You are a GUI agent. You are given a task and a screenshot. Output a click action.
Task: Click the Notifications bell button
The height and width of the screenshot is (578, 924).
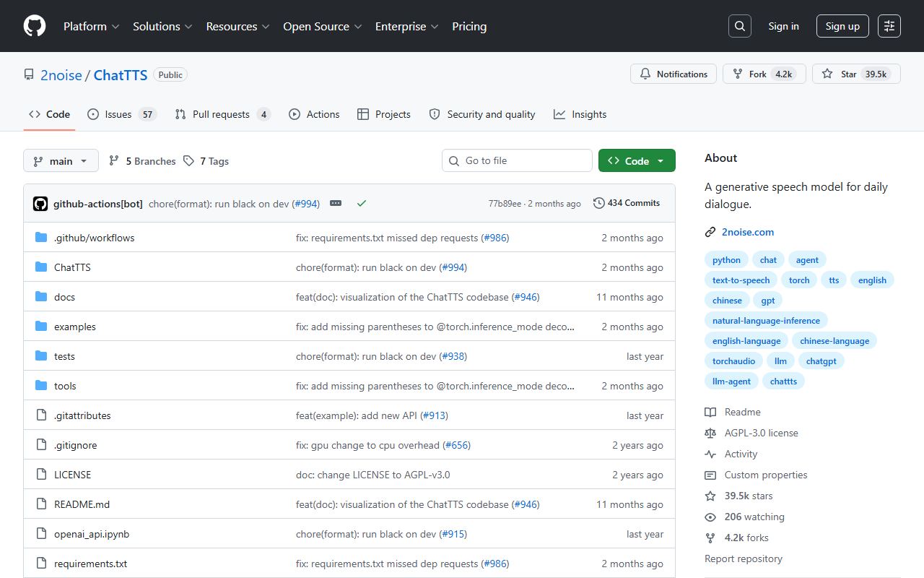coord(674,74)
